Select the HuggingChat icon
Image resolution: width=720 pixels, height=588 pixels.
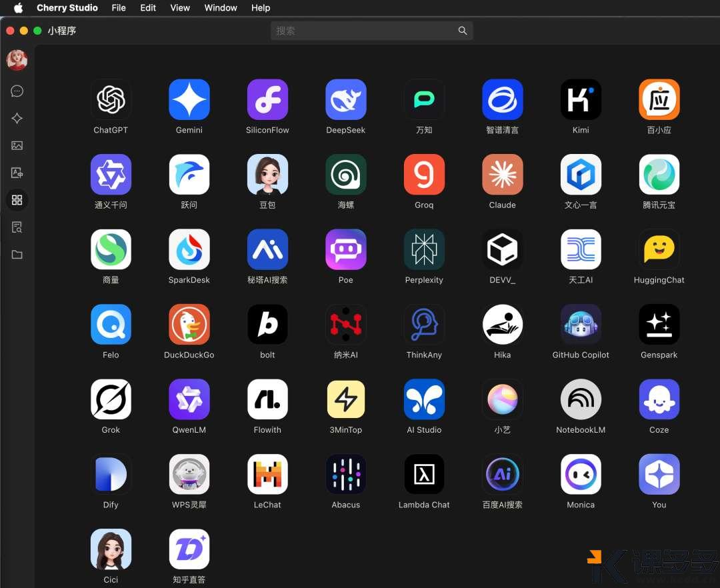[659, 249]
